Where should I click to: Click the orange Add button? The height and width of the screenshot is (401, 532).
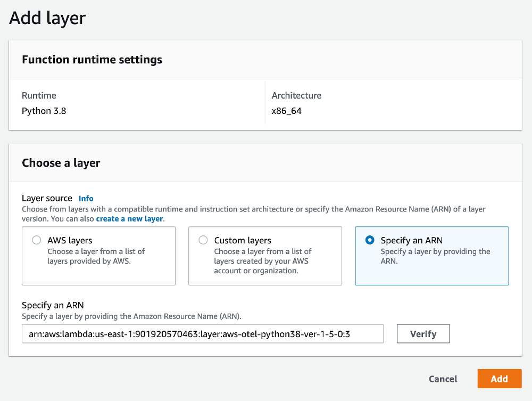(x=499, y=379)
